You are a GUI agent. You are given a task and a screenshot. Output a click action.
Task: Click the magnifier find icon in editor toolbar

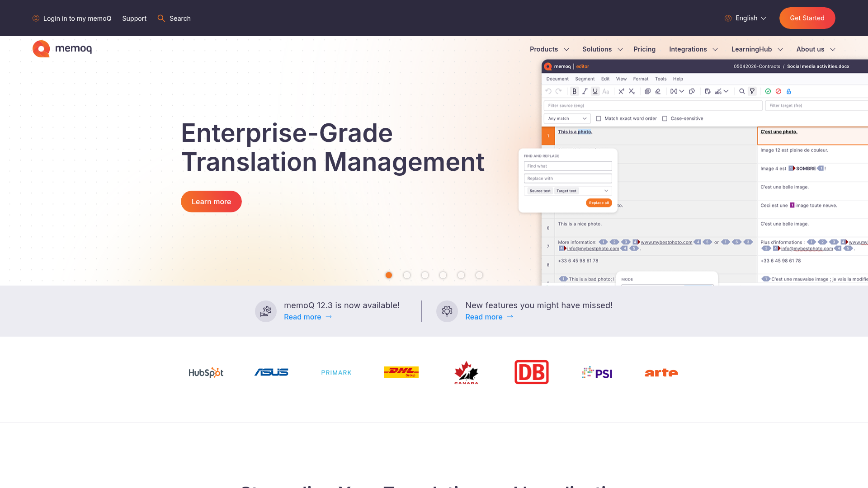click(742, 91)
